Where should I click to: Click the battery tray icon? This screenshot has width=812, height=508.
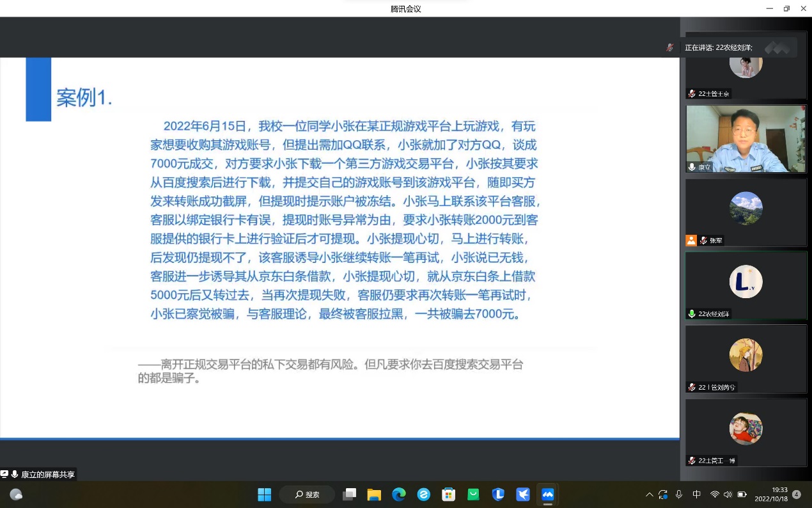tap(742, 495)
